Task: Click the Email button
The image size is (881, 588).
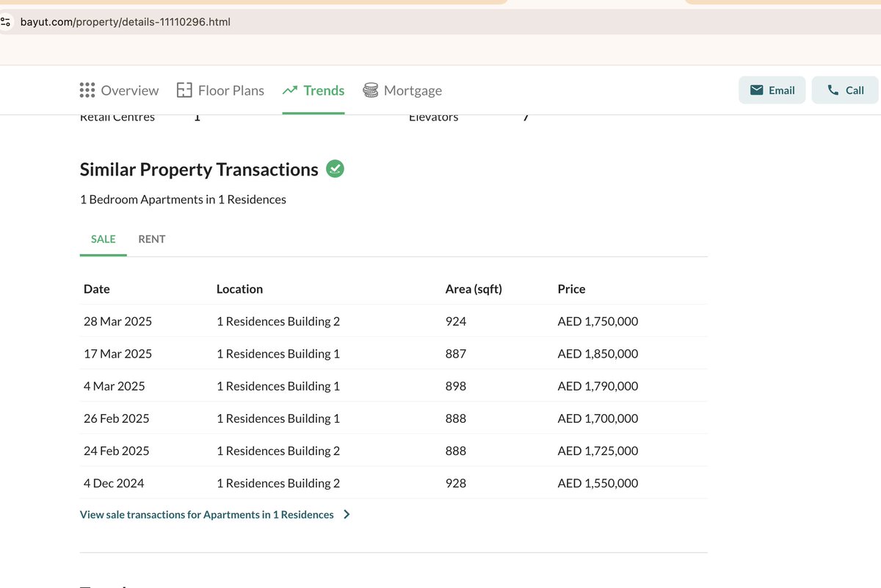Action: coord(772,90)
